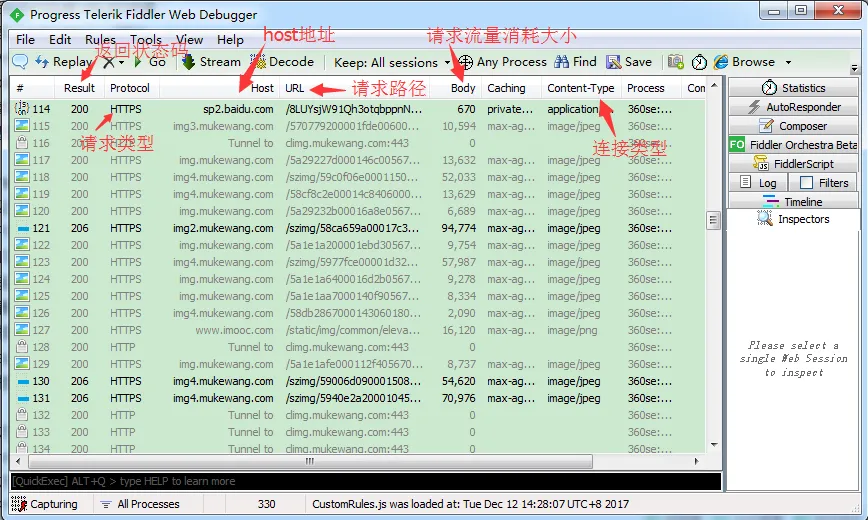Sort by Content-Type column header

(581, 88)
